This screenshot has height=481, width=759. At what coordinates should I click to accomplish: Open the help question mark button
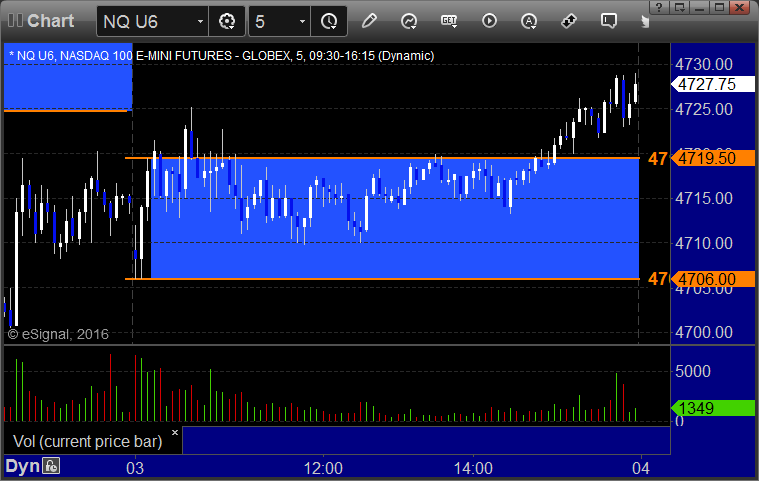(658, 7)
